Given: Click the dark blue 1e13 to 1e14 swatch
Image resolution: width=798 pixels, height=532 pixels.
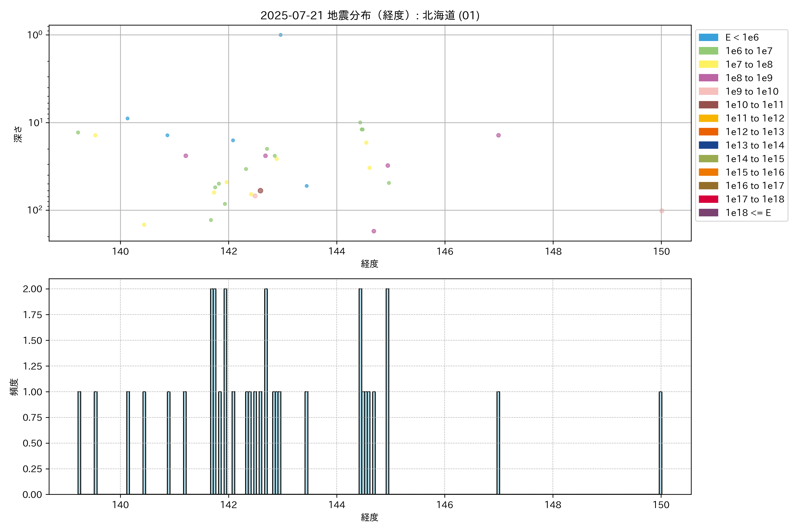Looking at the screenshot, I should [x=708, y=145].
